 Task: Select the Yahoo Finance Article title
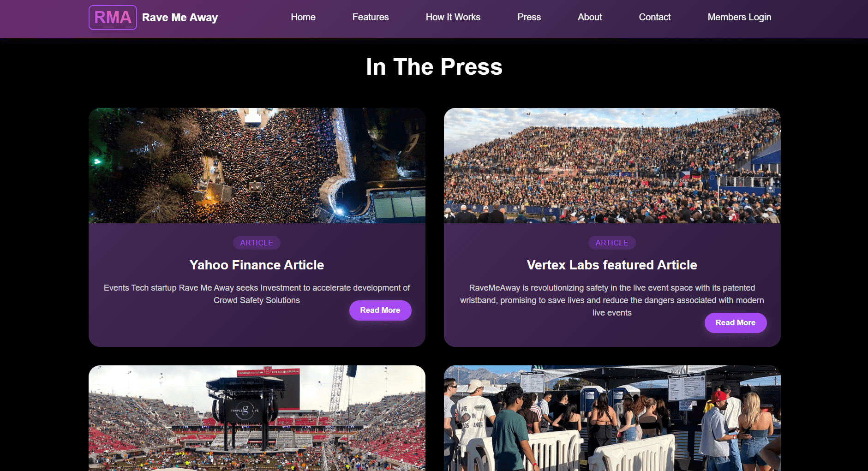coord(257,265)
